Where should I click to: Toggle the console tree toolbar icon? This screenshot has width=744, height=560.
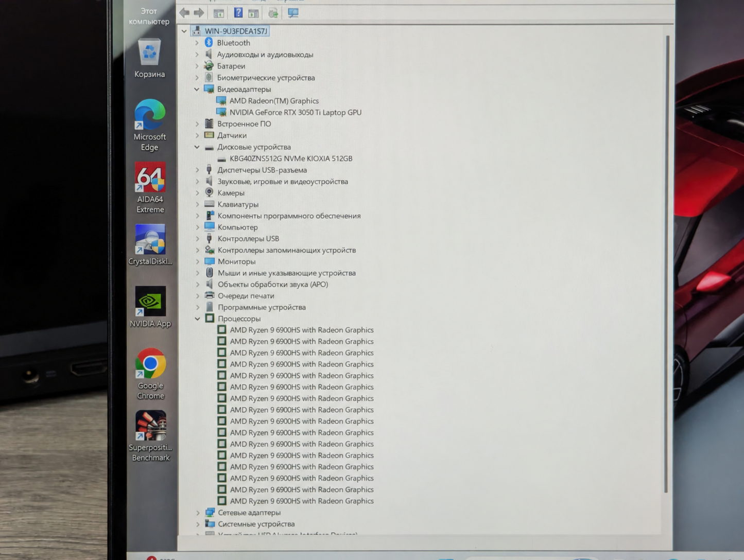click(x=219, y=13)
